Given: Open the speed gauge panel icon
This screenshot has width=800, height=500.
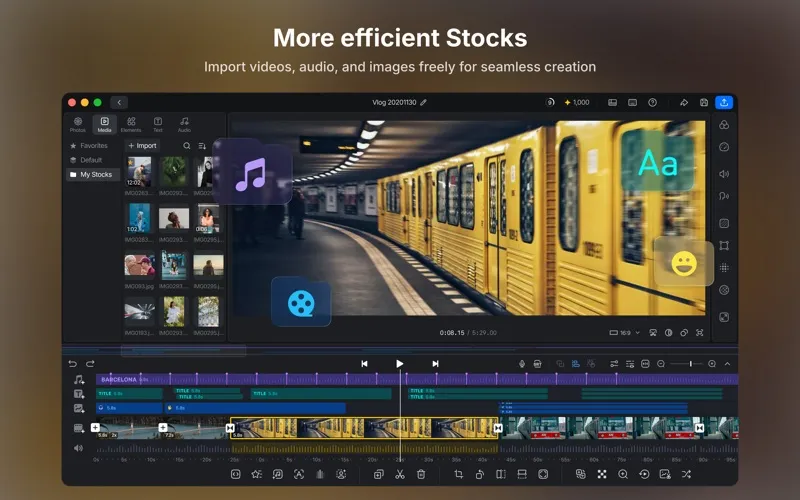Looking at the screenshot, I should click(x=724, y=147).
